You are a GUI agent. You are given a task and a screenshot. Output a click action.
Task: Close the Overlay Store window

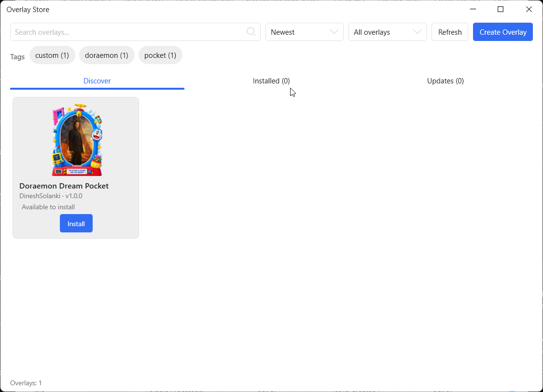[x=529, y=9]
